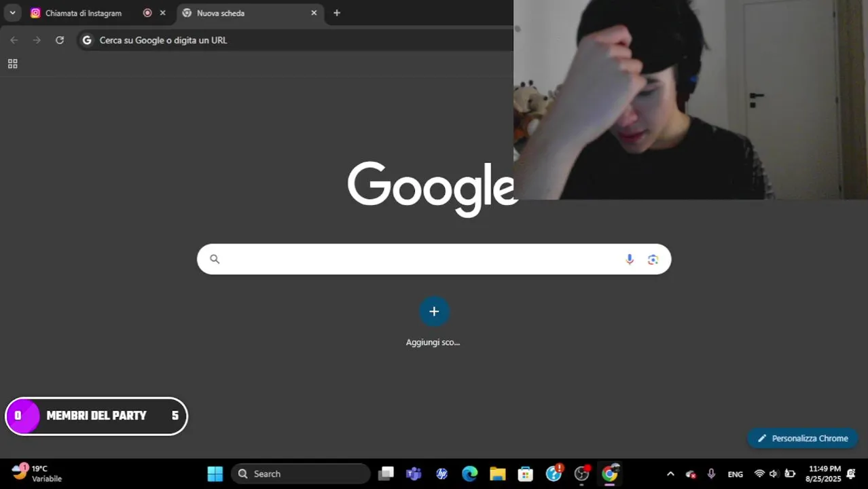The image size is (868, 489).
Task: Click the recording indicator on Instagram tab
Action: 147,13
